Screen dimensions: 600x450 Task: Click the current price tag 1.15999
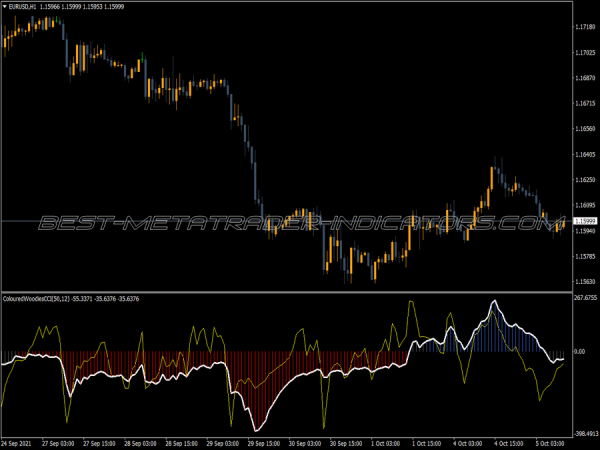coord(585,221)
